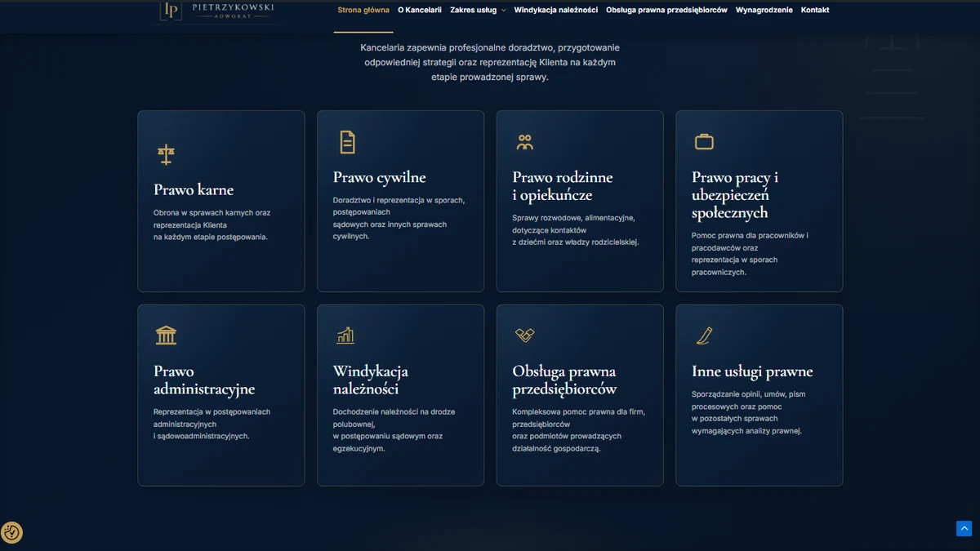980x551 pixels.
Task: Click the people icon on Prawo rodzinne card
Action: coord(525,142)
